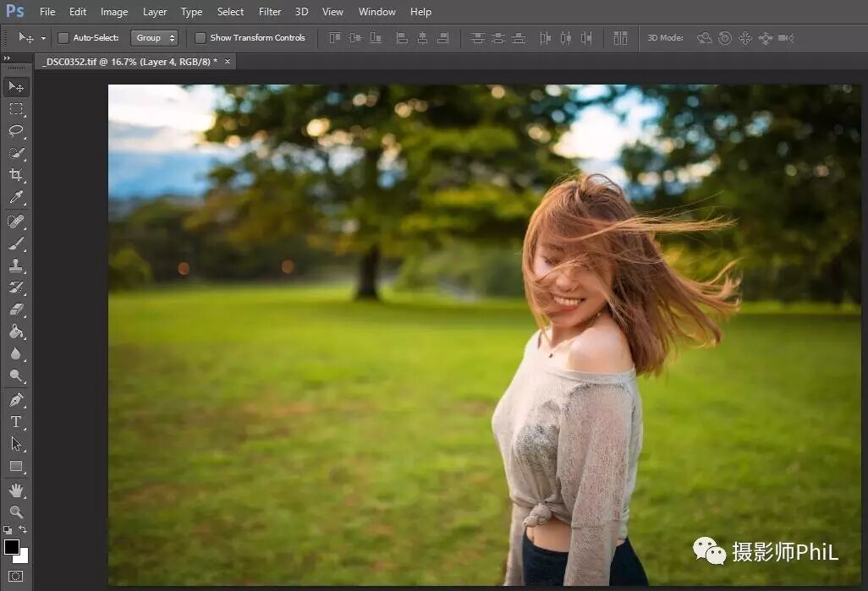Click the black foreground color swatch

point(11,546)
